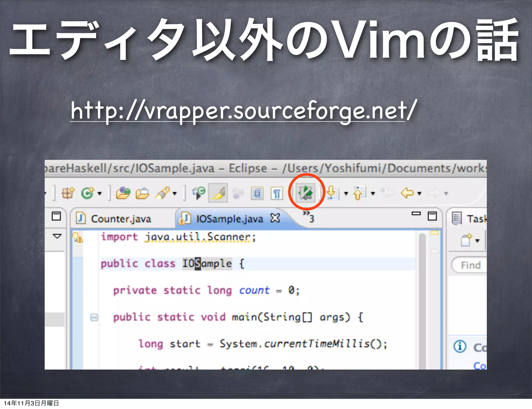Close the IOSample.java tab
The height and width of the screenshot is (409, 532).
point(275,218)
